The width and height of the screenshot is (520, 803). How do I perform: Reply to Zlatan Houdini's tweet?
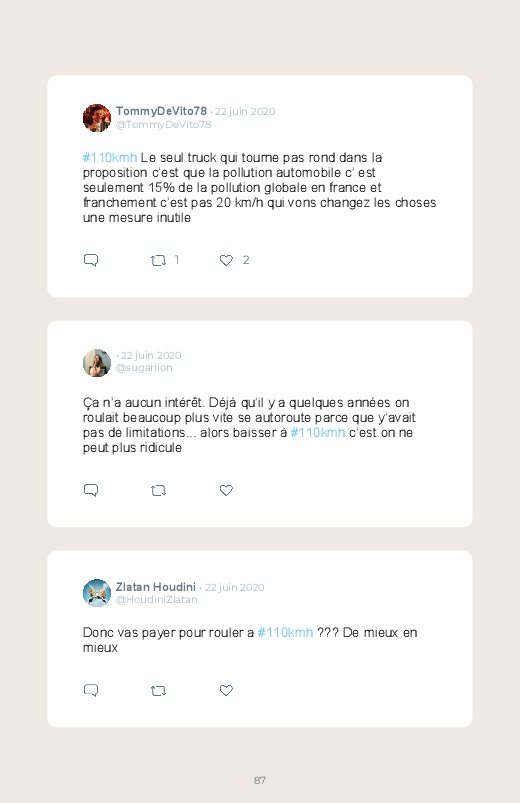(x=91, y=690)
